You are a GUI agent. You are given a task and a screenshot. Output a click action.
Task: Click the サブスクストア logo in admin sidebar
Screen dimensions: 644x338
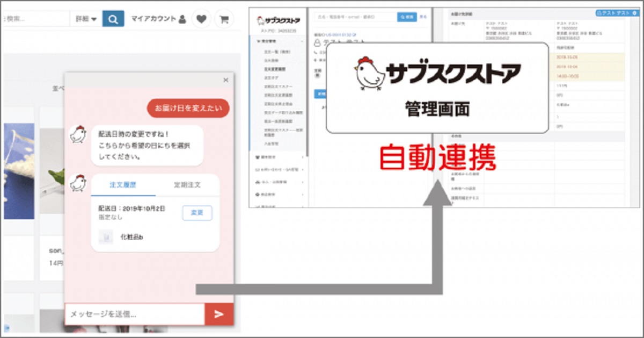(x=279, y=21)
